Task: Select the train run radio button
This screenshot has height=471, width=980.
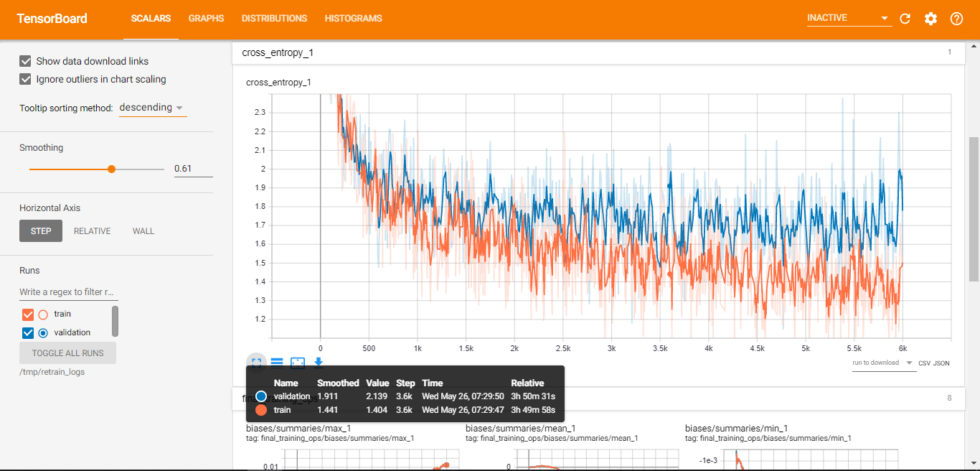Action: (43, 314)
